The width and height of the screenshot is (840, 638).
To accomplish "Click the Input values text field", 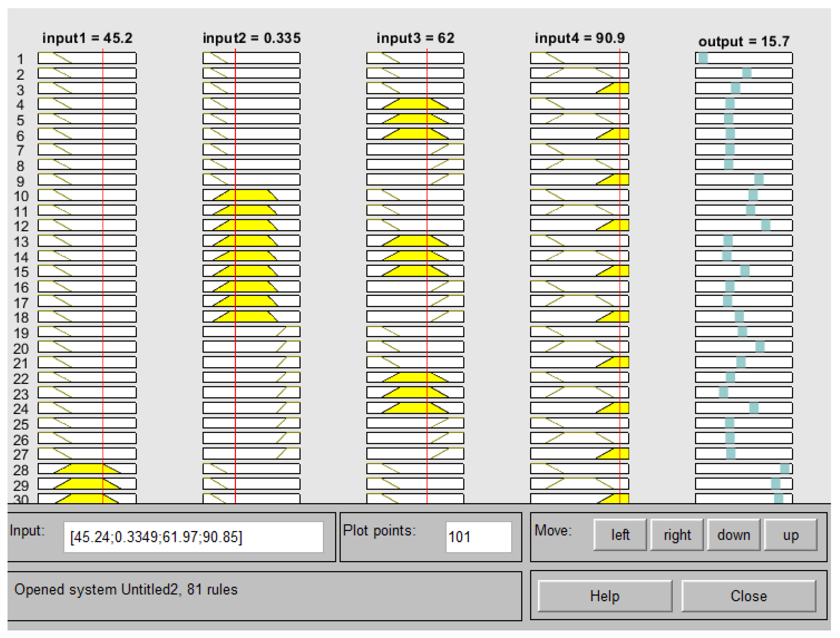I will [x=193, y=537].
